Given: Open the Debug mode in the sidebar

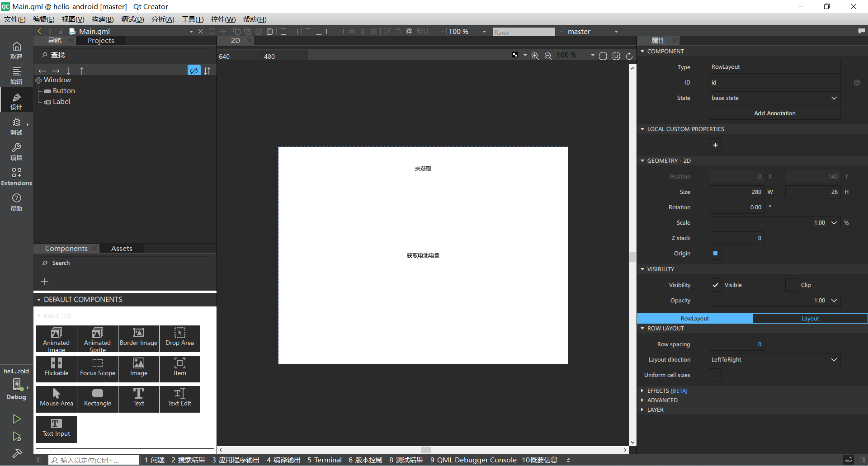Looking at the screenshot, I should pos(16,126).
